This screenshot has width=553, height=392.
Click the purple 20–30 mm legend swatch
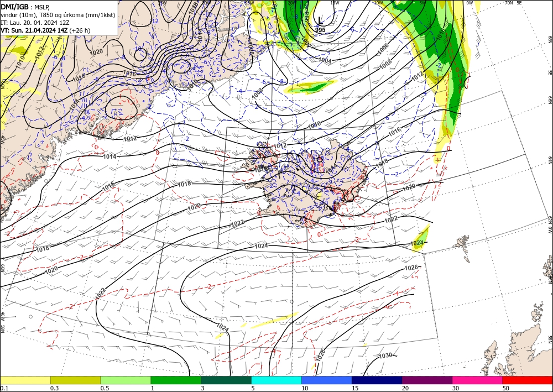427,380
